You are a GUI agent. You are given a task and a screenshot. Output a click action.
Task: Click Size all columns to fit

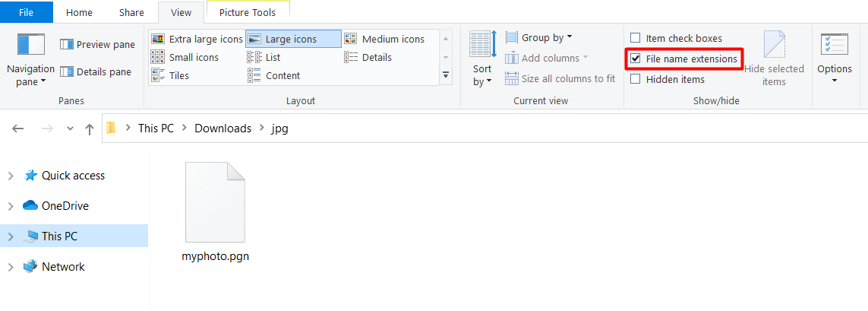(x=560, y=78)
